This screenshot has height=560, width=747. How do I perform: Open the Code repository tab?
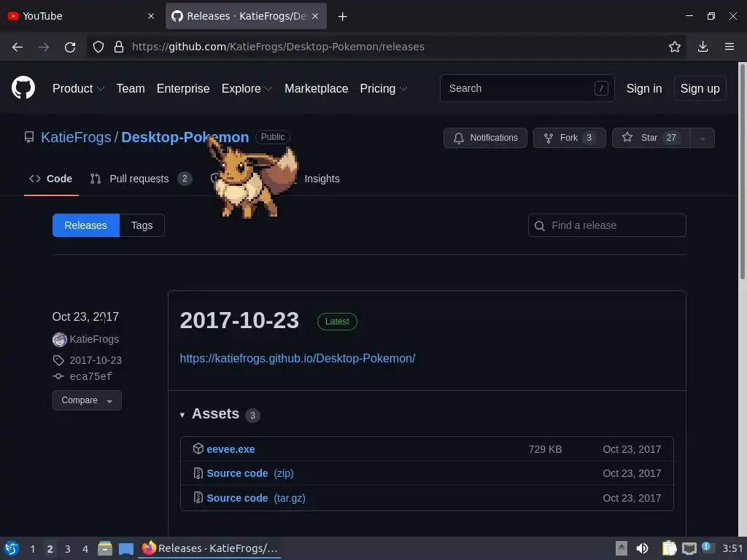(x=51, y=179)
